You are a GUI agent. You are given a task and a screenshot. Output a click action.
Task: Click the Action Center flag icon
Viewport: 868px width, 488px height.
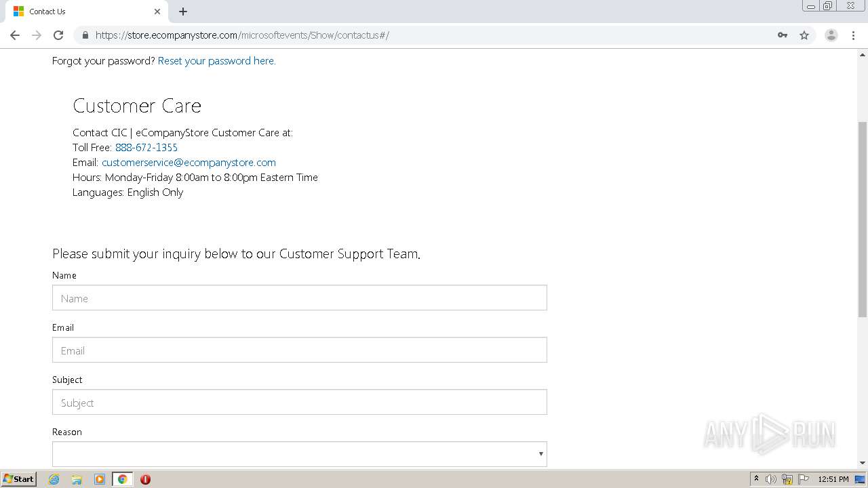click(x=804, y=479)
